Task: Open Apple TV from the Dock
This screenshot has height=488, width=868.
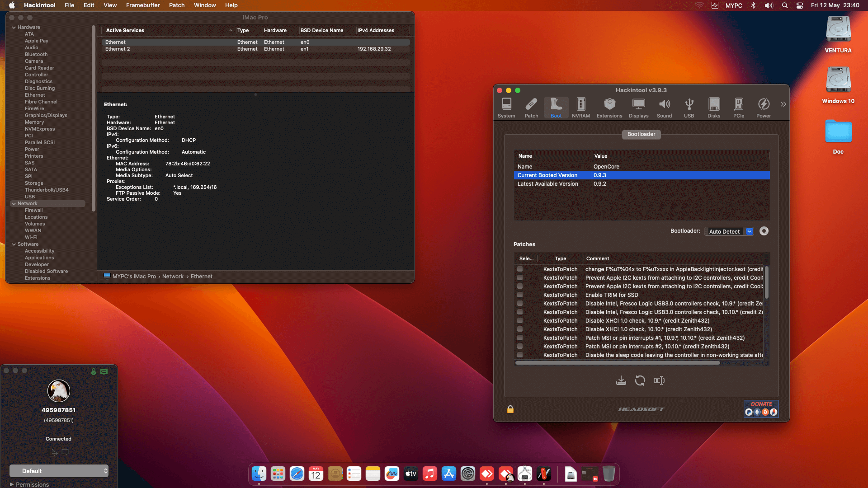Action: [x=411, y=474]
